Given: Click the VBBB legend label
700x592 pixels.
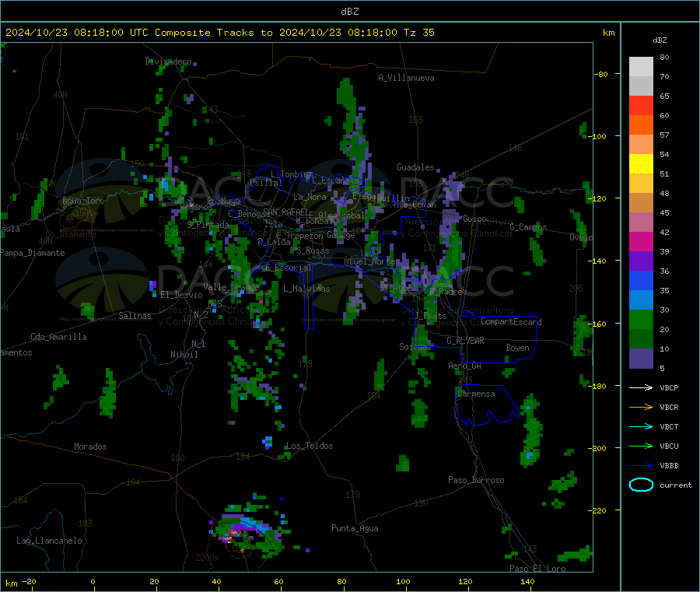Looking at the screenshot, I should (669, 465).
